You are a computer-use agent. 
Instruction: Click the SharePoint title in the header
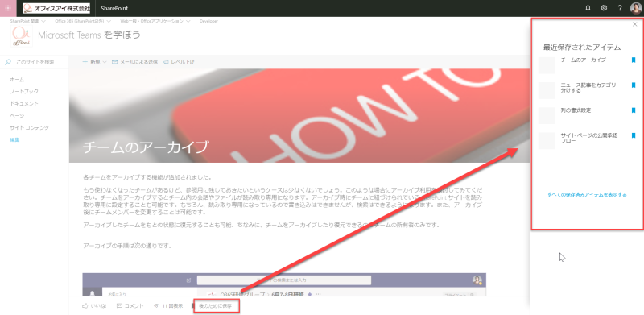(x=114, y=8)
